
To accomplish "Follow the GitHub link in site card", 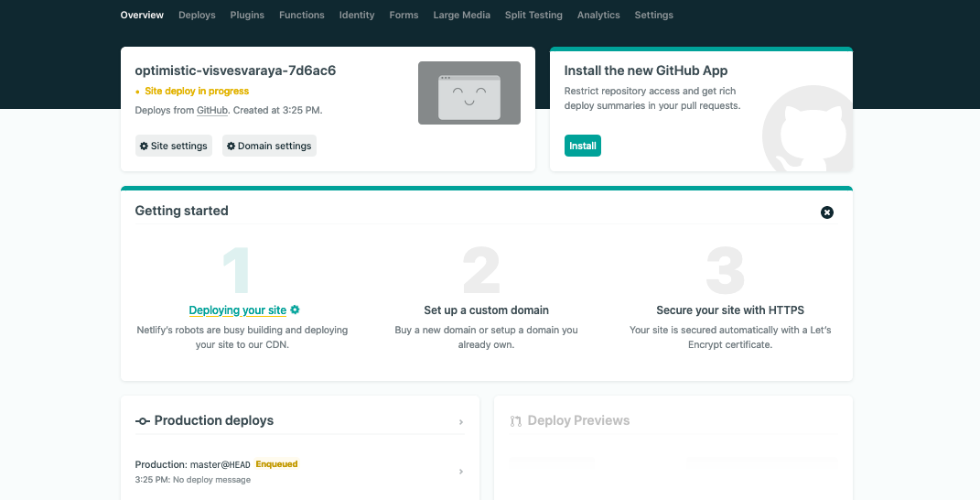I will (212, 110).
